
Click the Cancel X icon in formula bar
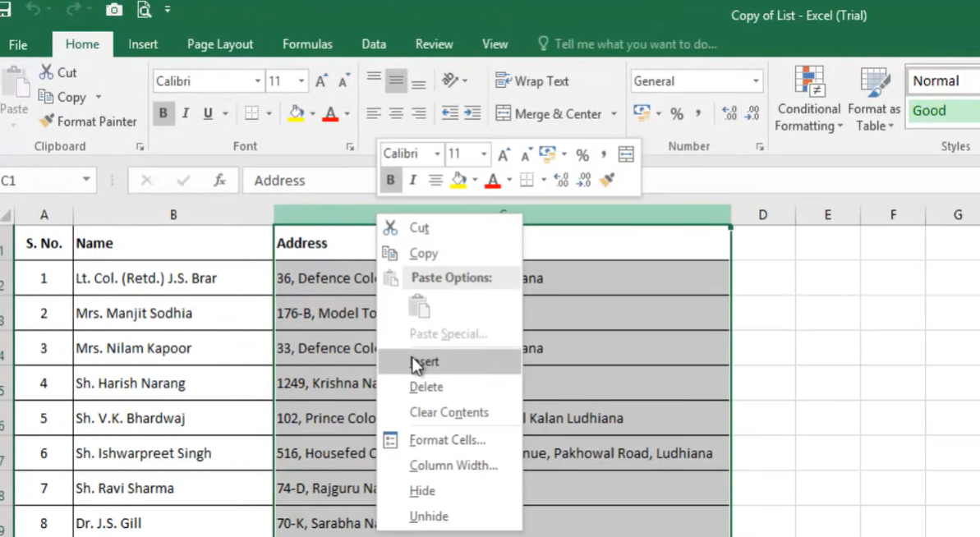147,181
